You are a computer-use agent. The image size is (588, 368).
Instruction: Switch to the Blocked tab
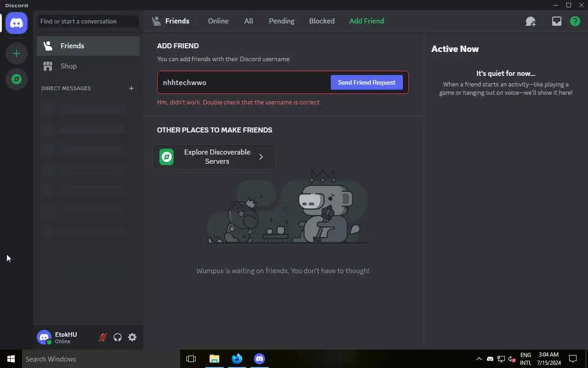pyautogui.click(x=322, y=21)
